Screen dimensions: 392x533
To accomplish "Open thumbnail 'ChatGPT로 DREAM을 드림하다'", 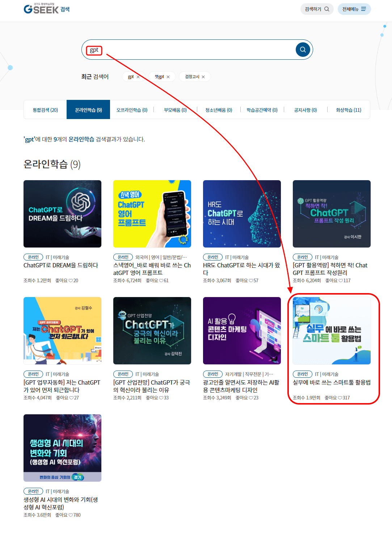I will pos(62,214).
